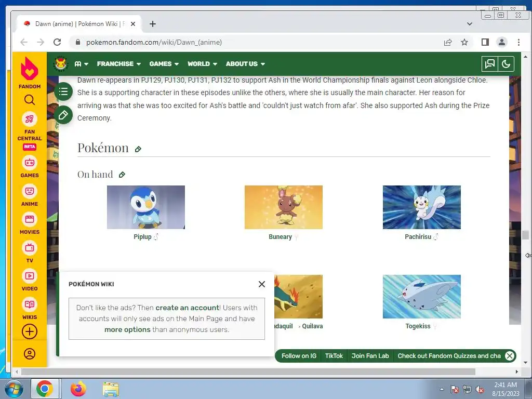
Task: Toggle dark theme moon icon
Action: click(x=506, y=64)
